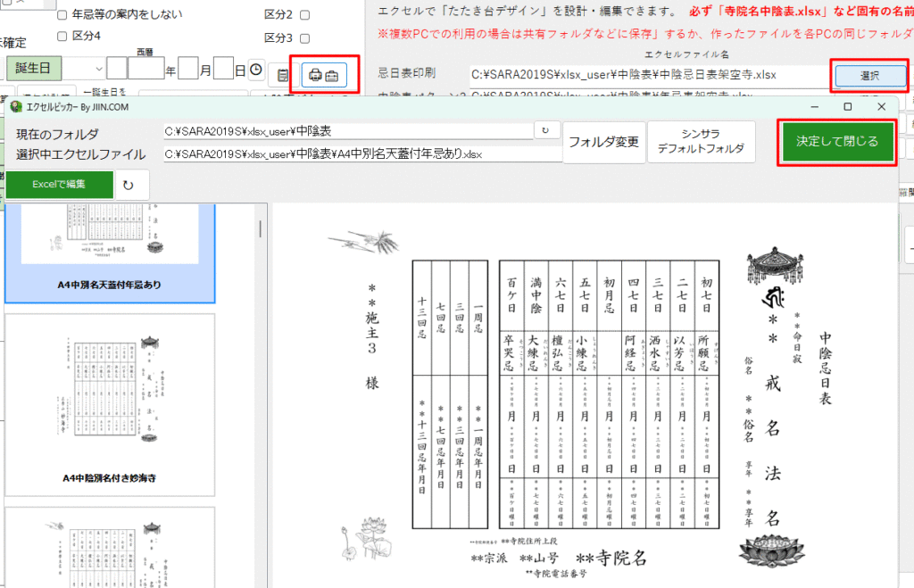Image resolution: width=914 pixels, height=588 pixels.
Task: Minimize the エクセルピッカー window
Action: point(813,107)
